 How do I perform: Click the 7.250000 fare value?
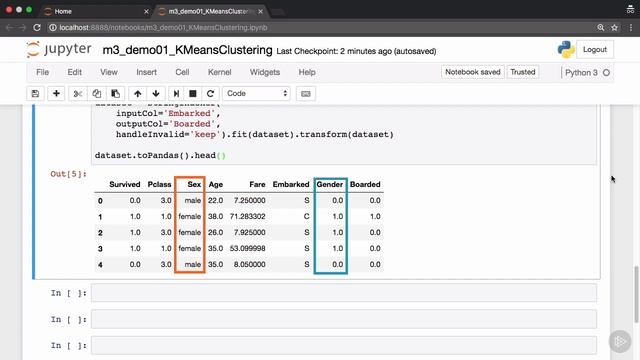(249, 200)
